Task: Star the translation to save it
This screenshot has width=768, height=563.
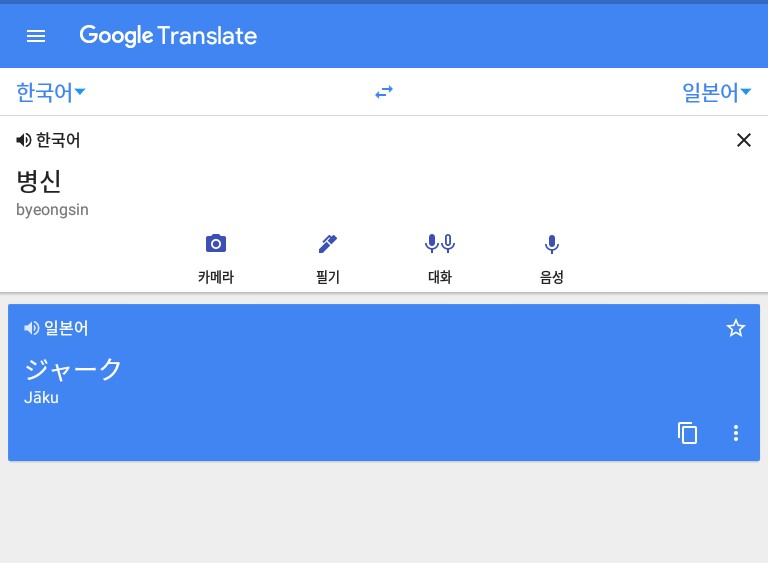Action: 736,328
